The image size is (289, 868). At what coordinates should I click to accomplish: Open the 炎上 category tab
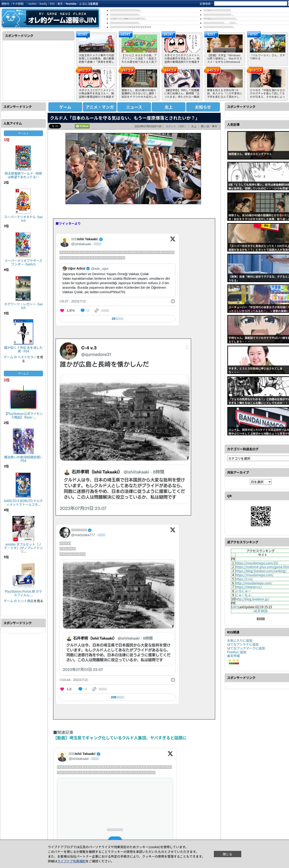[169, 107]
